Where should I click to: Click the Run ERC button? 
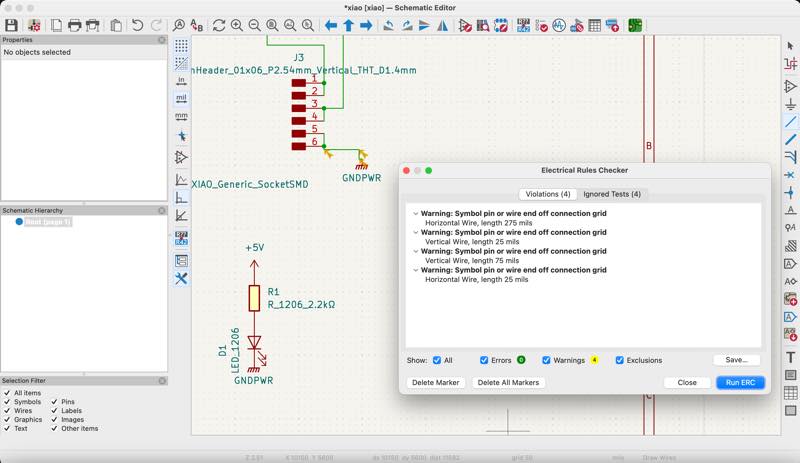click(740, 382)
